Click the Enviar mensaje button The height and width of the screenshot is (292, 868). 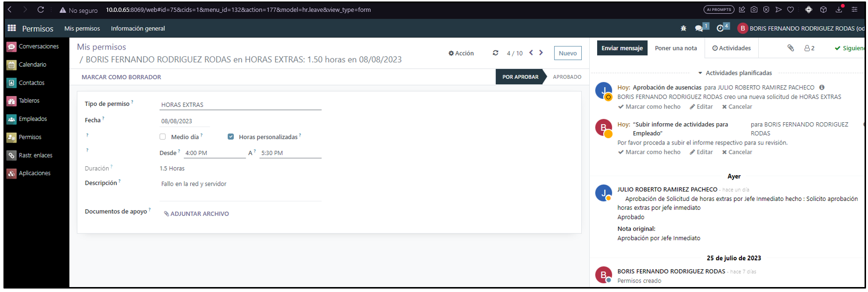[622, 48]
